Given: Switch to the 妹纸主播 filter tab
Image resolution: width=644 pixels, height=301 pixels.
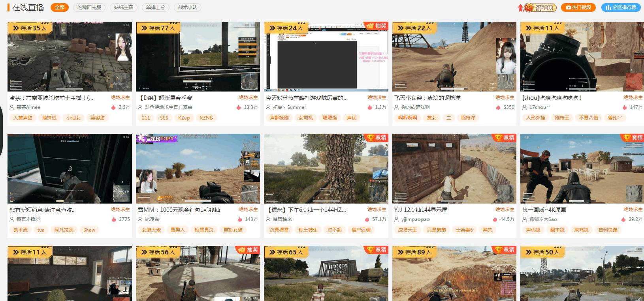Looking at the screenshot, I should click(124, 7).
